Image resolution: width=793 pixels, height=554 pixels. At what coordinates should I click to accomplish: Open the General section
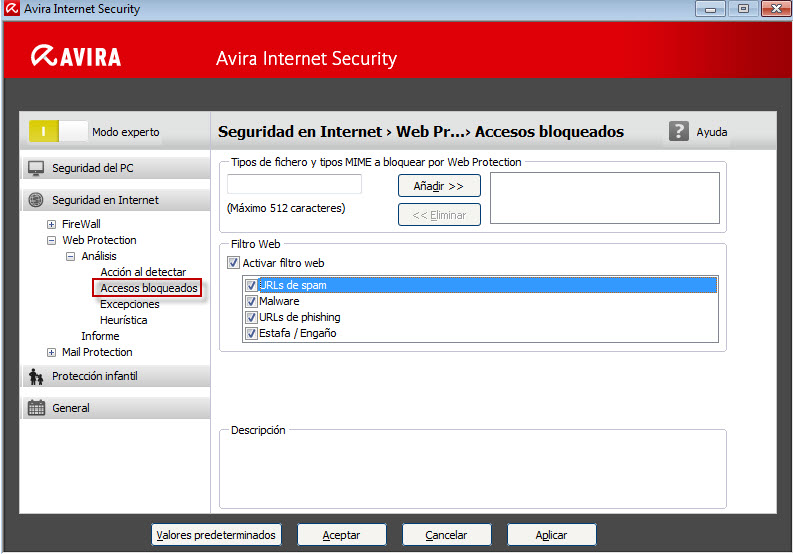tap(115, 408)
